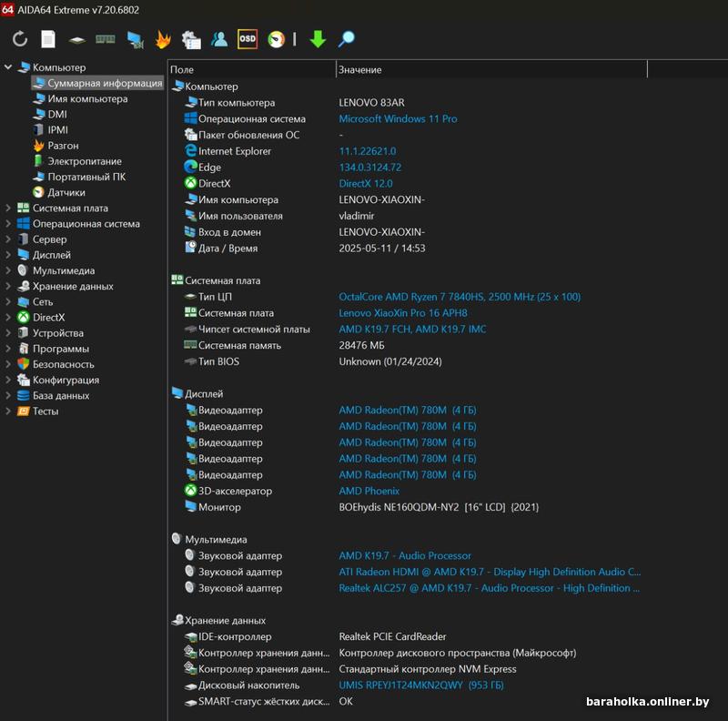
Task: Click the Internet Explorer row icon
Action: (191, 150)
